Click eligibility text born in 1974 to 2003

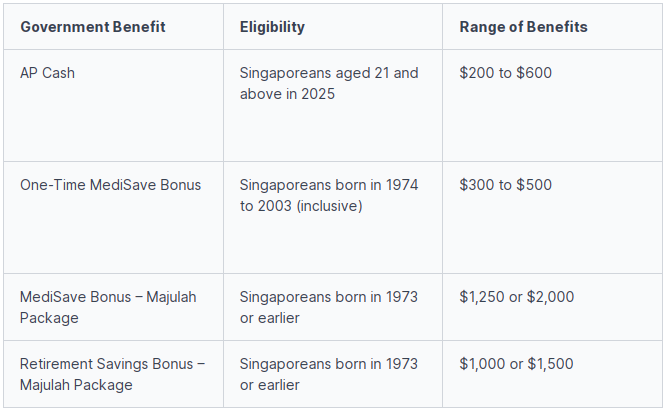pos(329,195)
